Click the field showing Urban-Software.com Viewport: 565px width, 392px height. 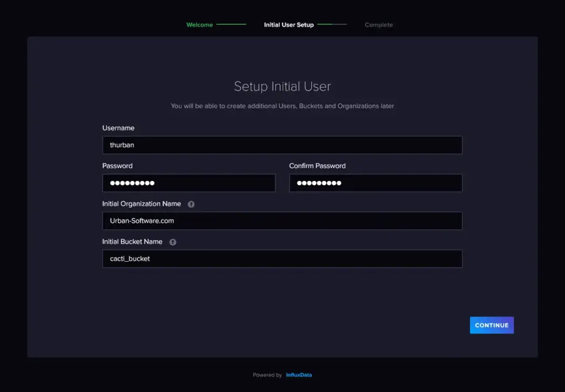click(x=282, y=221)
